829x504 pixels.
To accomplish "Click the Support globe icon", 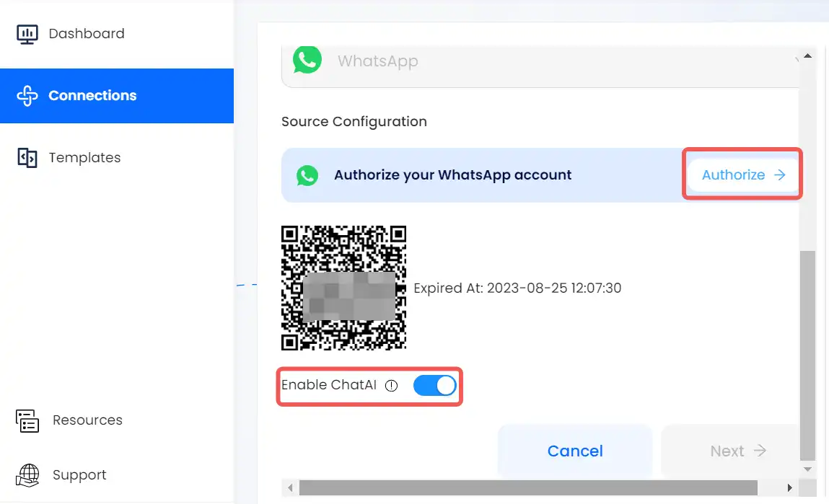I will tap(27, 475).
